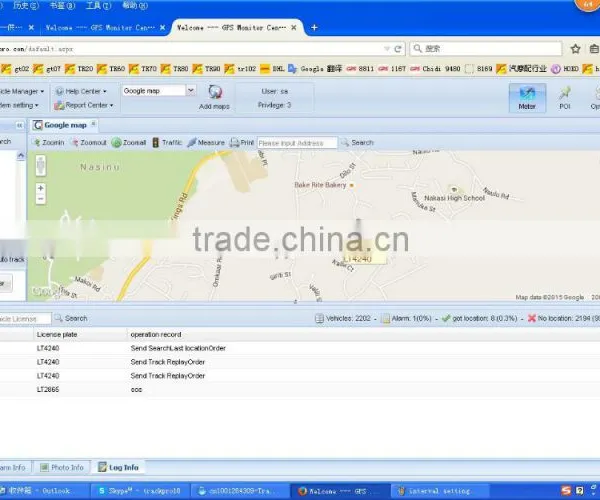Select the Measure tool
This screenshot has height=500, width=600.
tap(206, 143)
